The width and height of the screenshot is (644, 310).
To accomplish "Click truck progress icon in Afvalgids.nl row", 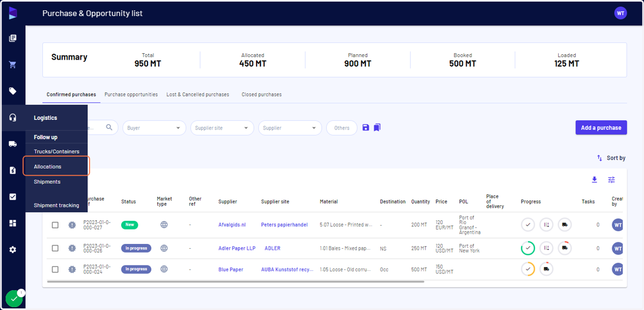I will (x=565, y=225).
